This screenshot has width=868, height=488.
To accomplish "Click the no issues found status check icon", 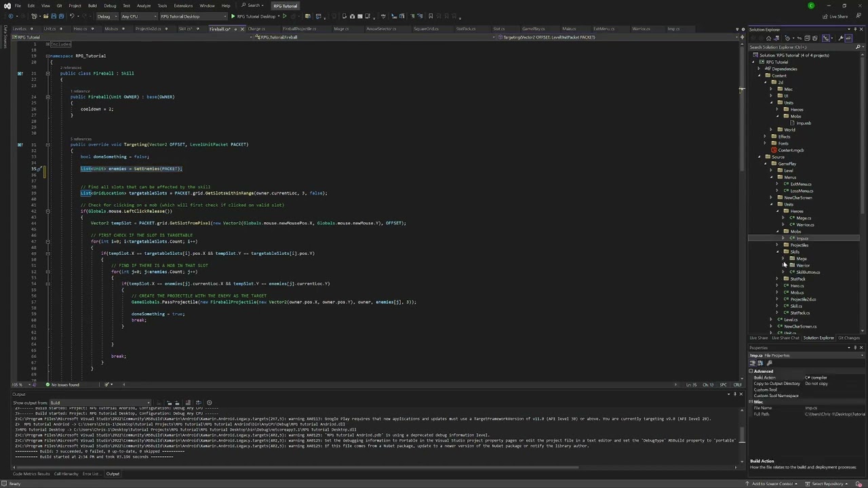I will click(47, 385).
